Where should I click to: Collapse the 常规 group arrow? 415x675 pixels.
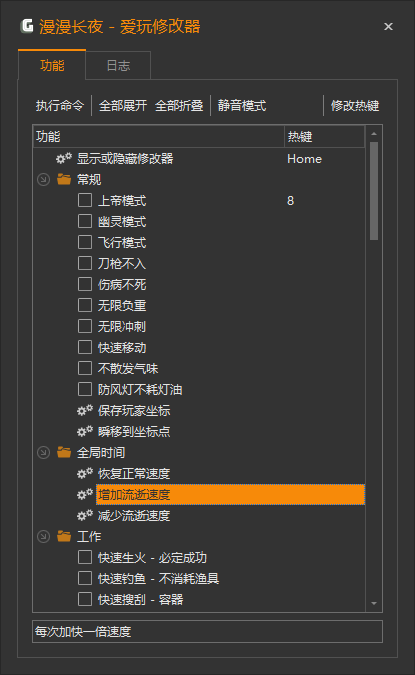coord(43,180)
